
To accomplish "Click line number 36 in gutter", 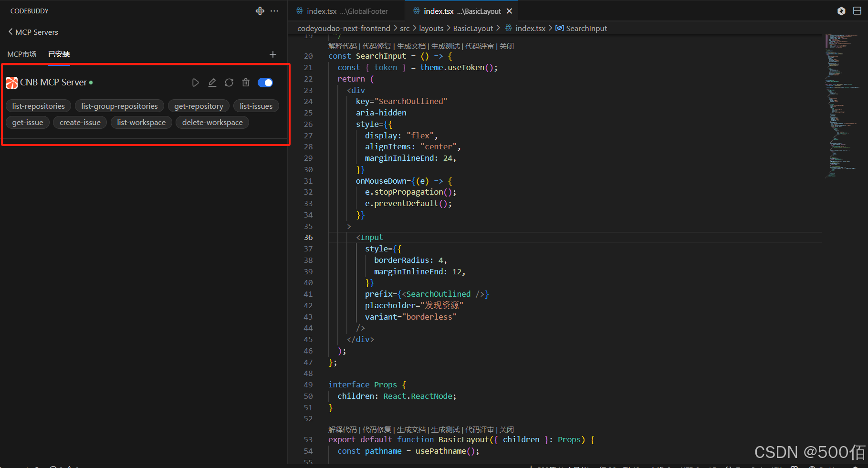I will [308, 238].
